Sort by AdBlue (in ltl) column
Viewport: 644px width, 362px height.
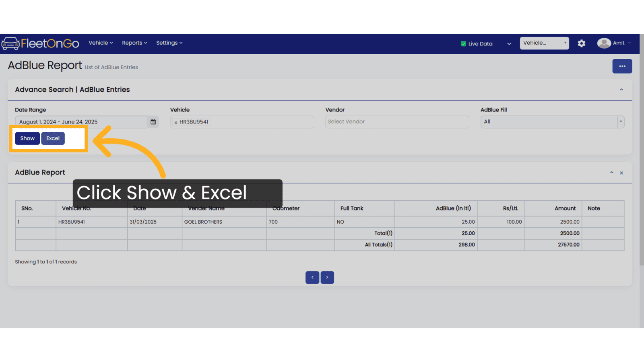point(436,208)
